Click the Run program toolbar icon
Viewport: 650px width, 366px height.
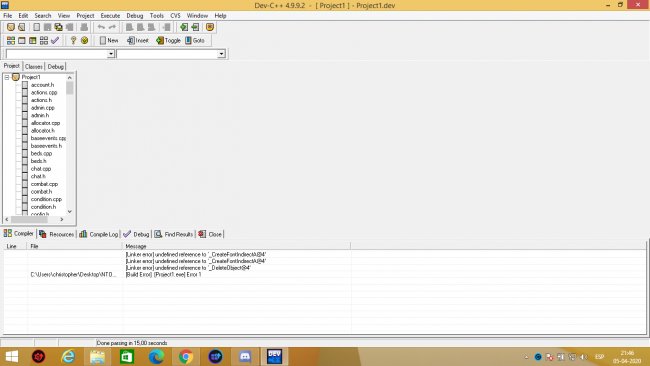(22, 40)
